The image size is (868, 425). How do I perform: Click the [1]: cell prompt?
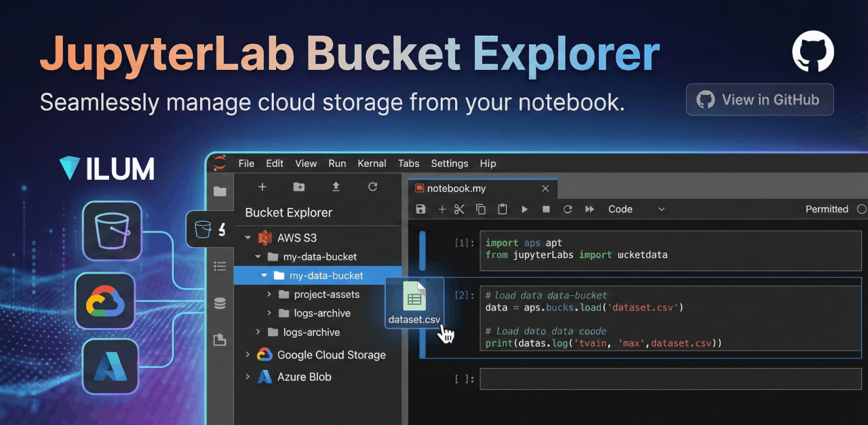pos(465,242)
